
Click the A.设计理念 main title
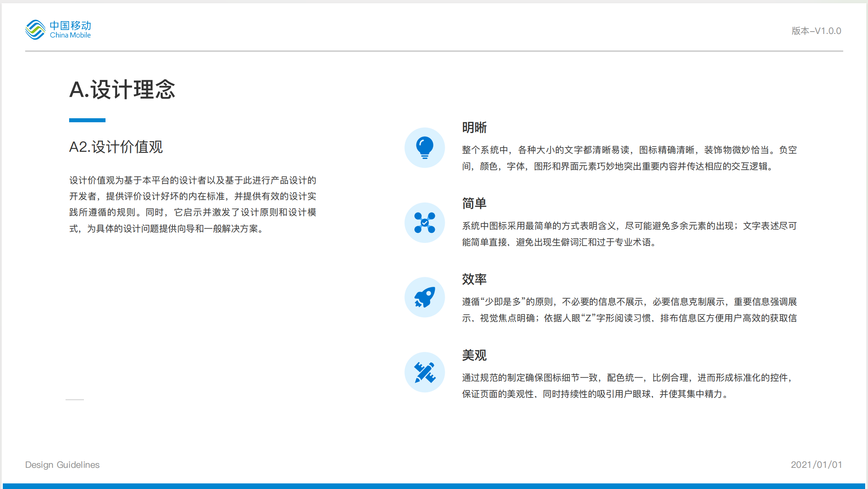(x=122, y=89)
